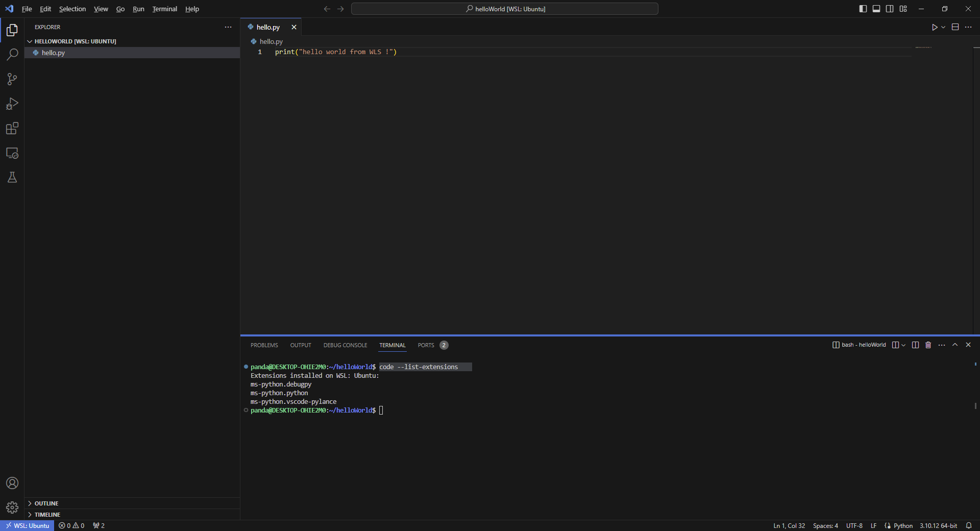Open the Explorer view in activity bar
Viewport: 980px width, 531px height.
click(12, 30)
